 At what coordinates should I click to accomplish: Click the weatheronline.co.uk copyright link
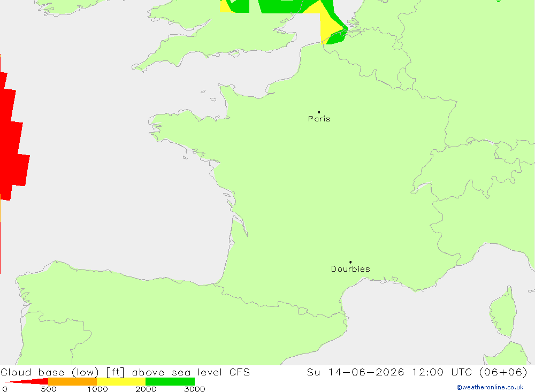490,387
